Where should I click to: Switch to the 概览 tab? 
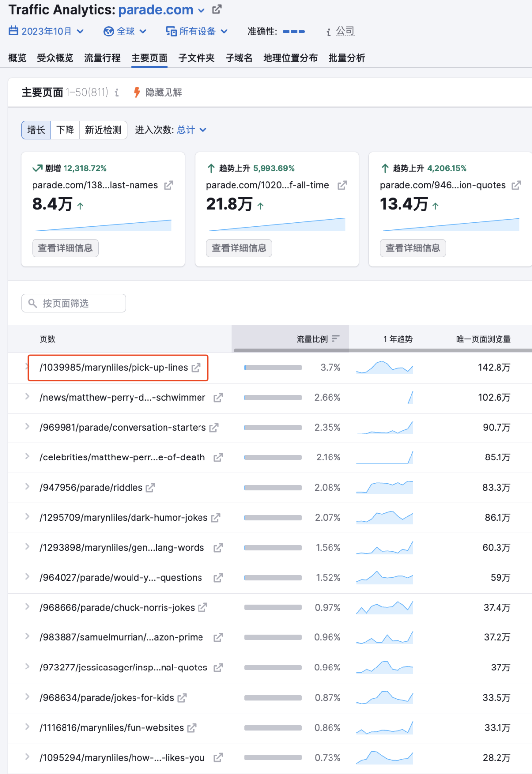[x=17, y=58]
